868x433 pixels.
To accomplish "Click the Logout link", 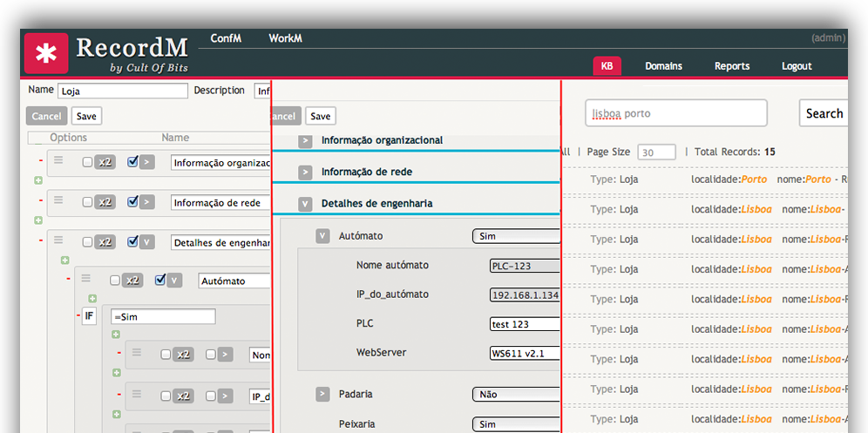I will pyautogui.click(x=796, y=66).
